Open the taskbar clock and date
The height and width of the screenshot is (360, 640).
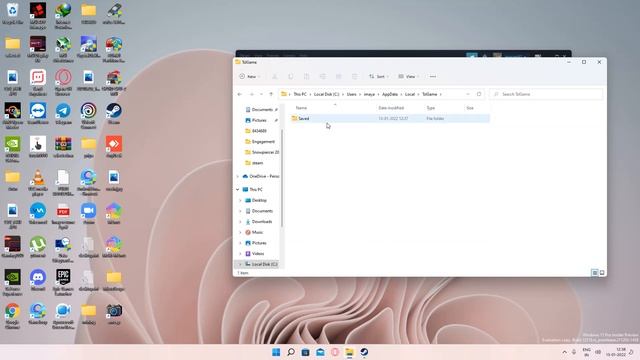[616, 352]
